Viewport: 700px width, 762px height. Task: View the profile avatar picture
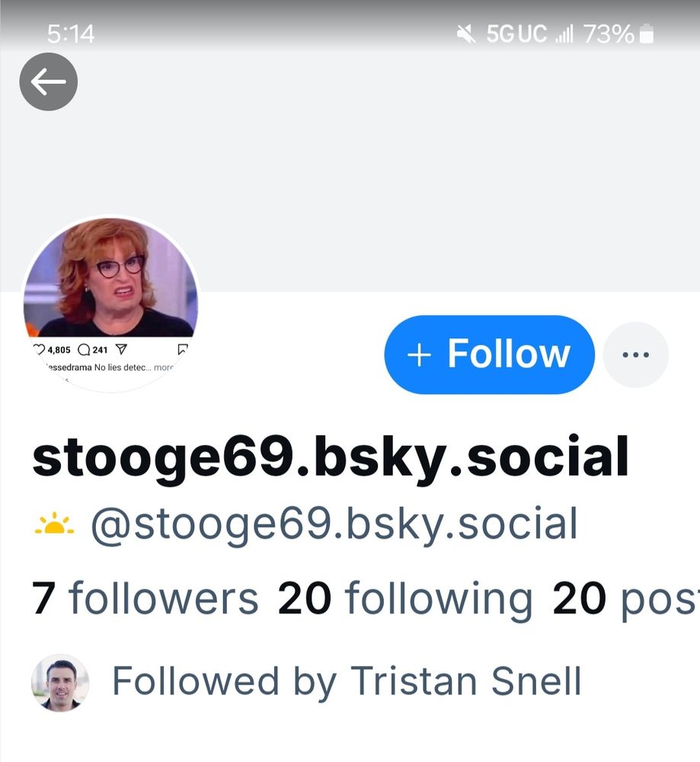tap(110, 303)
